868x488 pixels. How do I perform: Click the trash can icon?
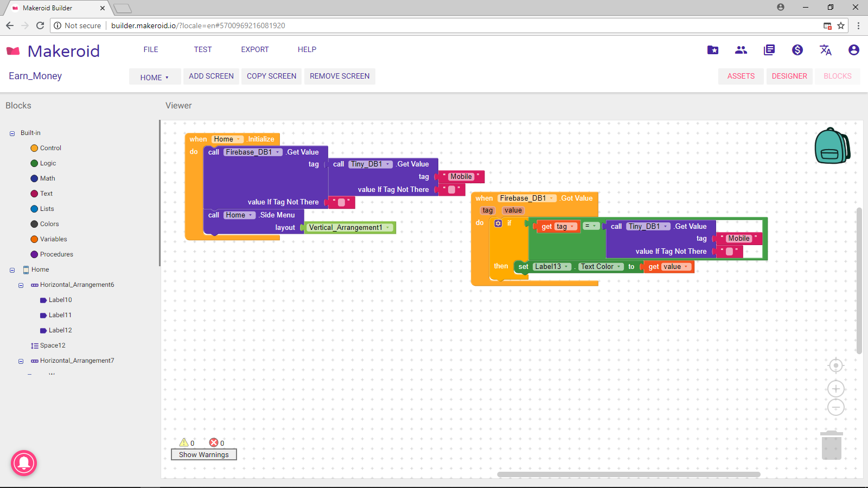[831, 446]
